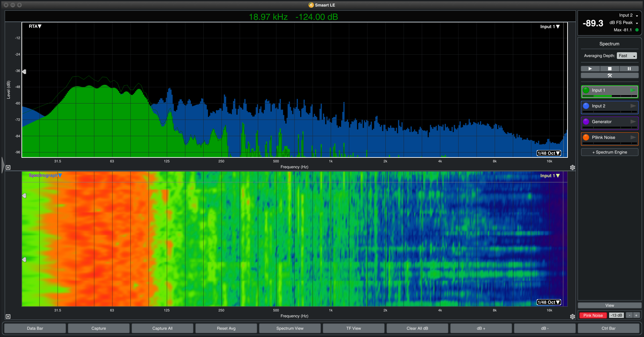Open RTA graph type dropdown
This screenshot has width=644, height=337.
pos(35,26)
